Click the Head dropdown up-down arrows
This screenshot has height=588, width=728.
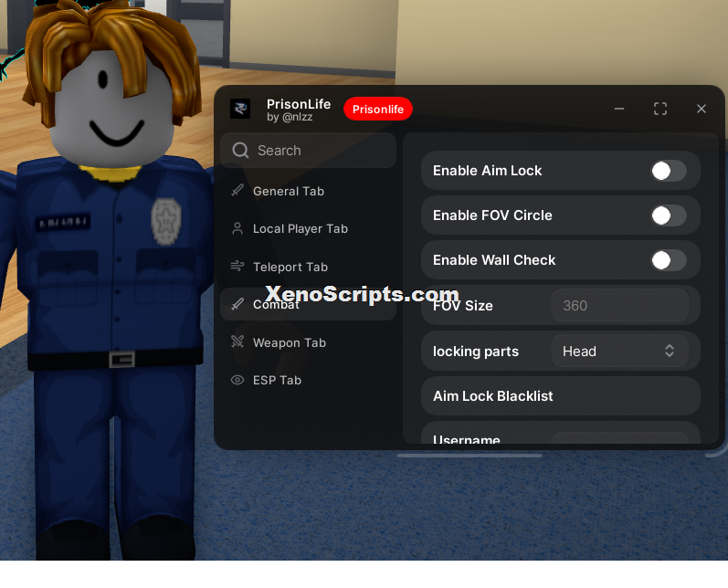point(669,351)
